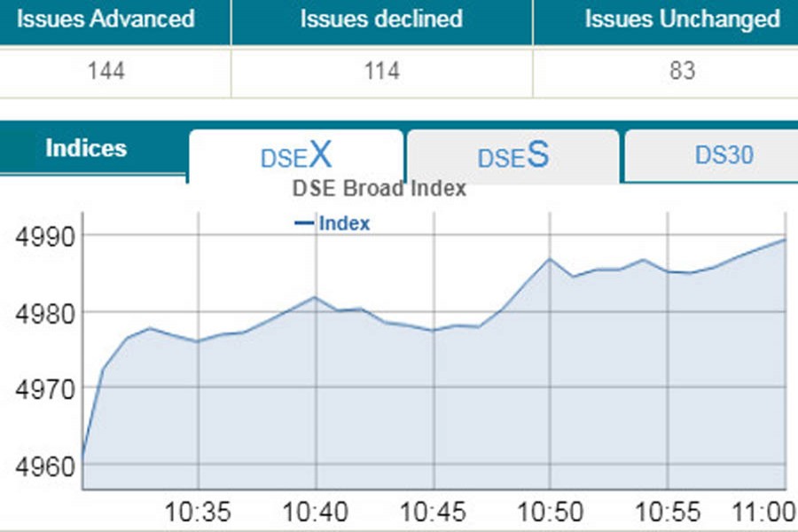
Task: Click the 114 declined issues value
Action: (382, 71)
